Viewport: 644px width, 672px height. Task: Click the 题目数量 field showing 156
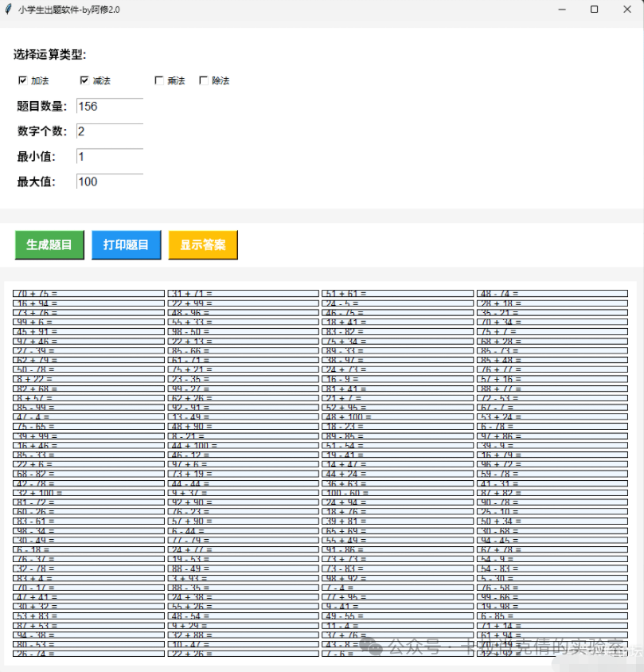tap(110, 107)
